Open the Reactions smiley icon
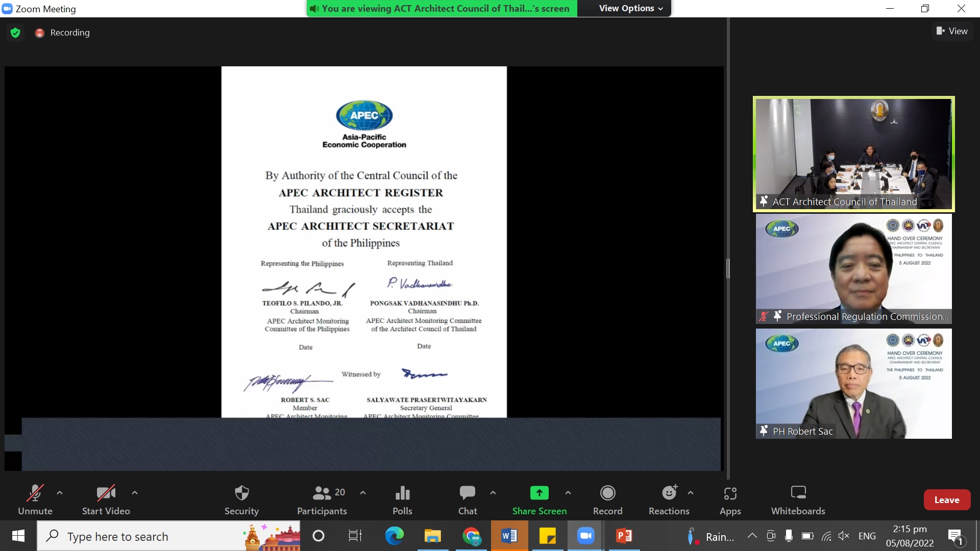Viewport: 980px width, 551px height. click(669, 493)
